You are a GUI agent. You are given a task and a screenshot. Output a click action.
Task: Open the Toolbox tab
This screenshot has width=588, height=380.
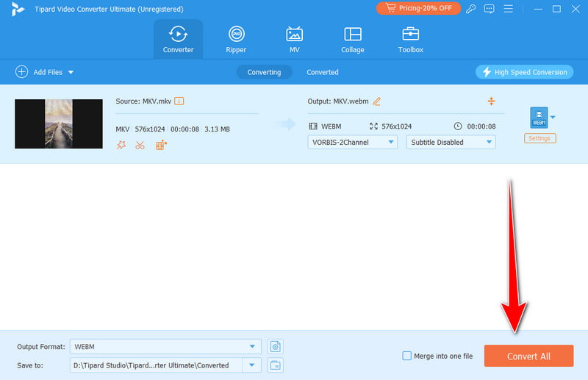[x=411, y=40]
